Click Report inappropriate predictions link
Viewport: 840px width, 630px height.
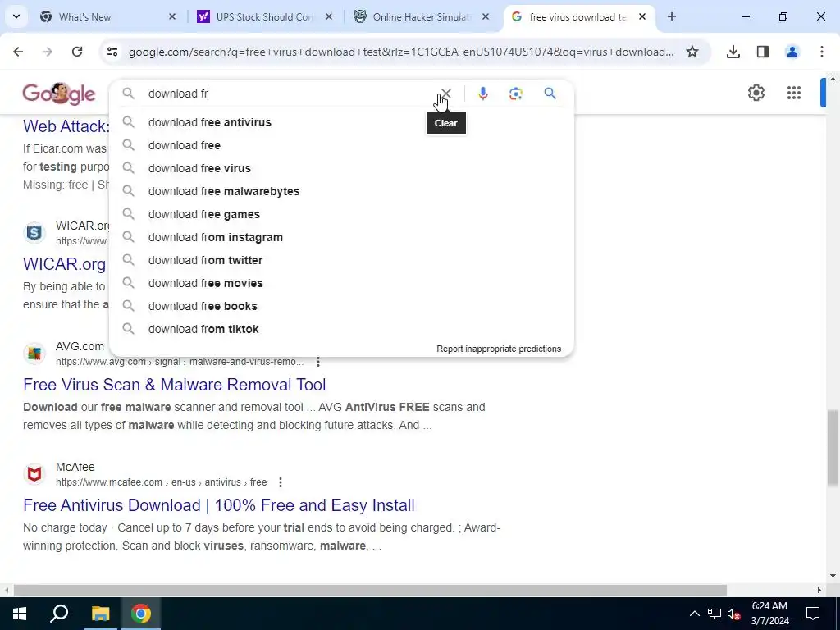[499, 349]
